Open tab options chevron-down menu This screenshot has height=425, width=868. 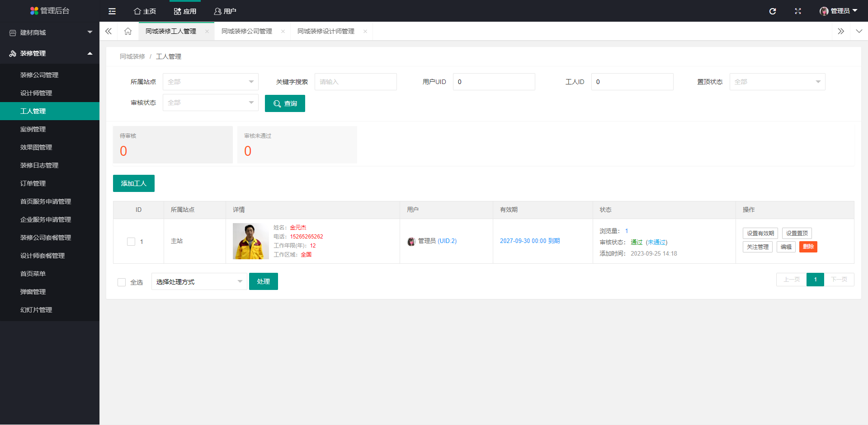tap(859, 31)
